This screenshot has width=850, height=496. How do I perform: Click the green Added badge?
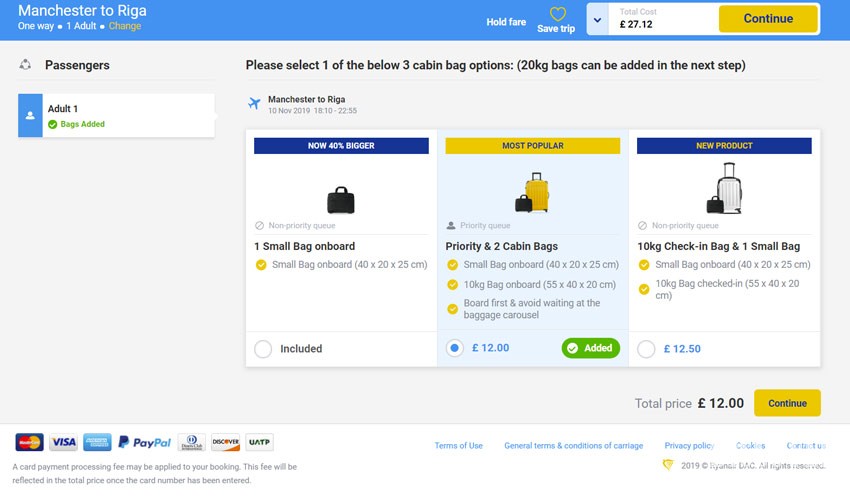click(590, 348)
